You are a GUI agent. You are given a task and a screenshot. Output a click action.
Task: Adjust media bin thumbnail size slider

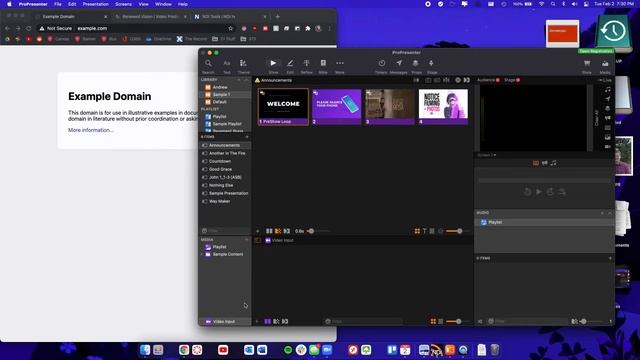click(x=457, y=322)
